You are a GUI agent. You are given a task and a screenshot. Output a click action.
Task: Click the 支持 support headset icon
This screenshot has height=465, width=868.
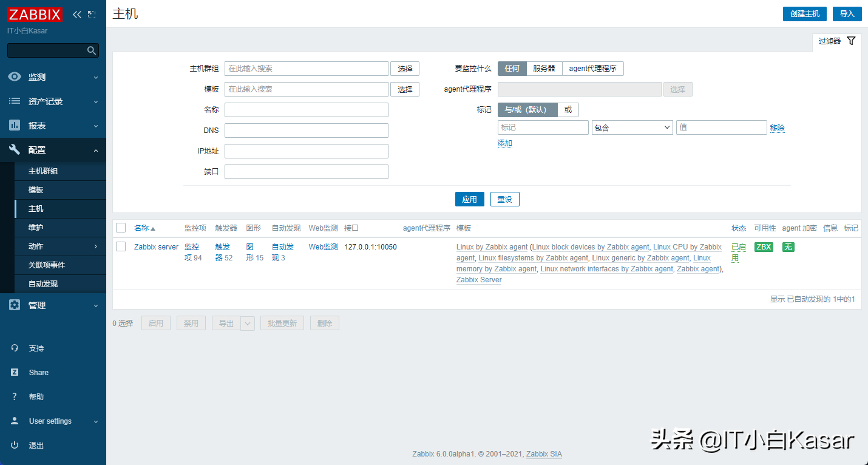[16, 347]
